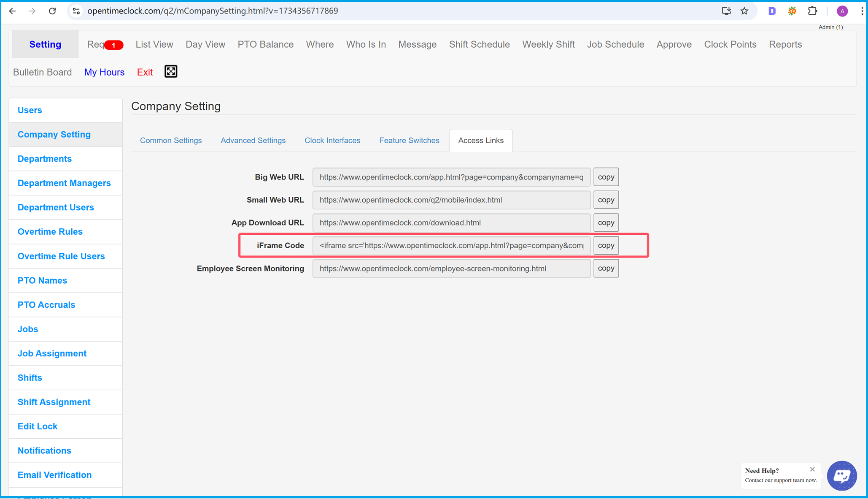The image size is (868, 499).
Task: Open the support chat bubble icon
Action: tap(842, 476)
